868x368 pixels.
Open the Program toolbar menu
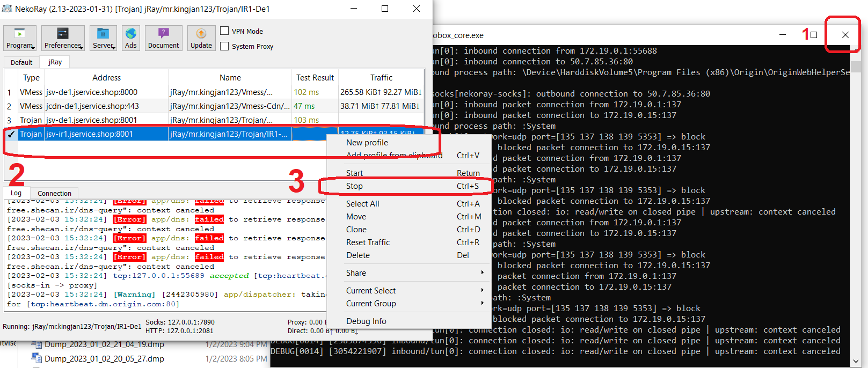tap(20, 38)
